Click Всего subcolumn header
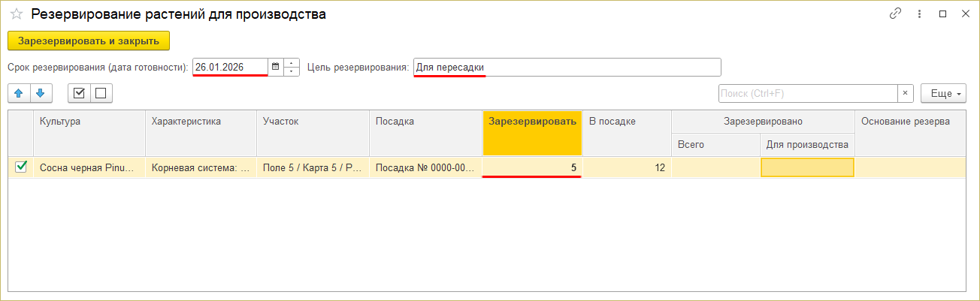Image resolution: width=980 pixels, height=301 pixels. [x=716, y=145]
